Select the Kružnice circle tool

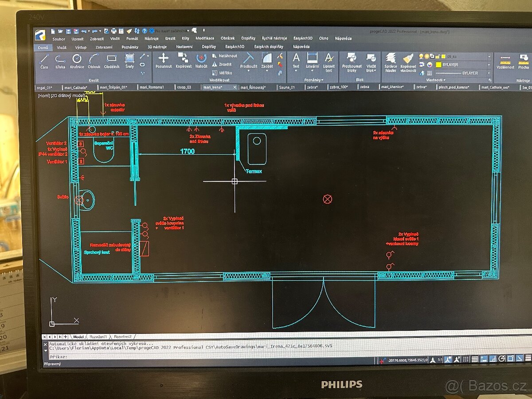[x=77, y=60]
